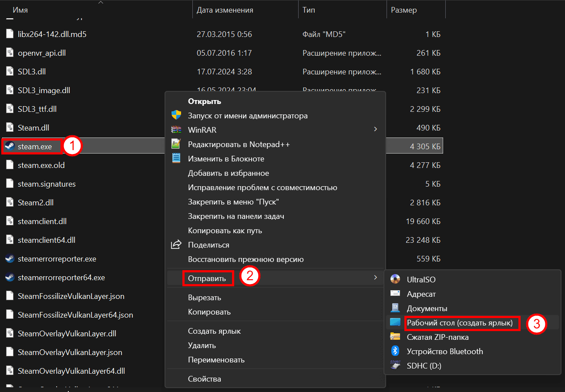
Task: Click the file icon of SteamFossilizeVulkanLayer.json
Action: pyautogui.click(x=10, y=296)
